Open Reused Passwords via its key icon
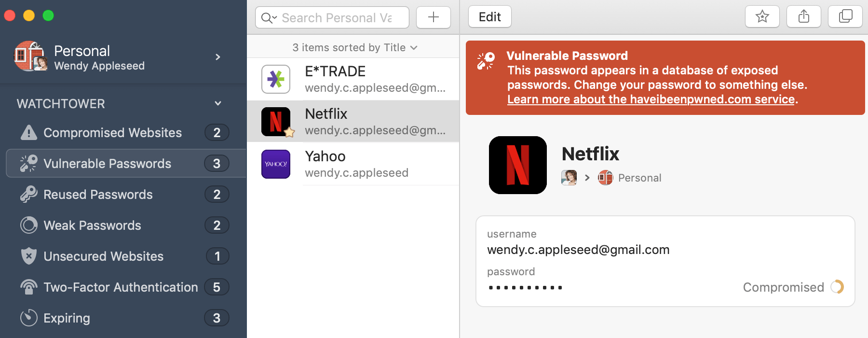This screenshot has height=338, width=868. (28, 194)
